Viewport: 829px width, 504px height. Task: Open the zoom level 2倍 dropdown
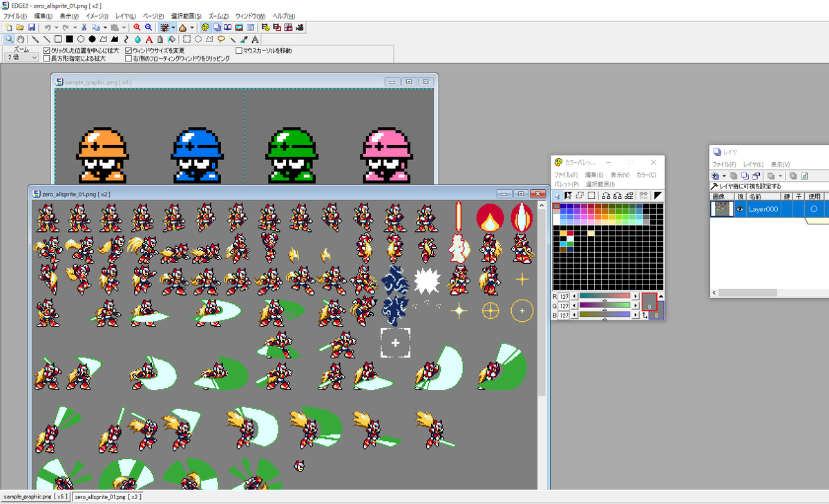point(21,58)
